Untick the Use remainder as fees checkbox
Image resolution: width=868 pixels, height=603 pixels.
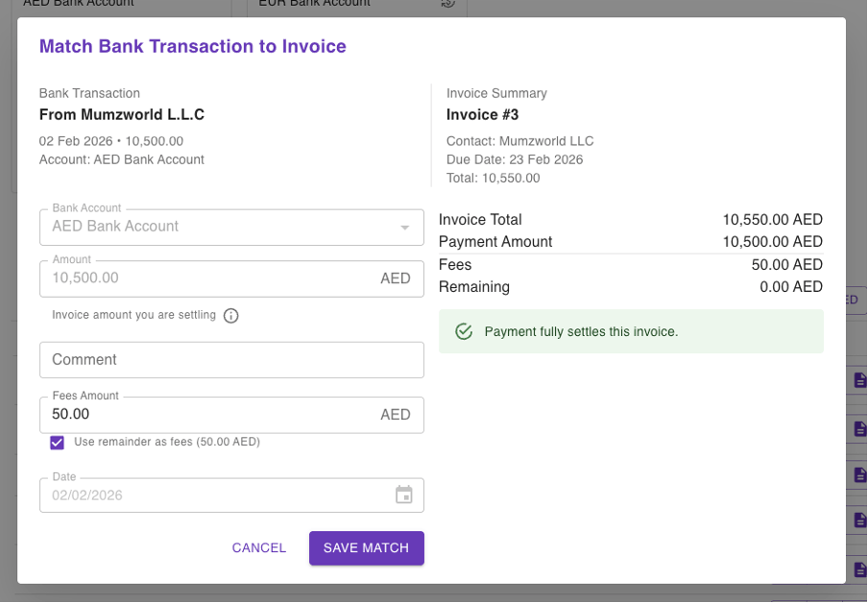point(58,443)
